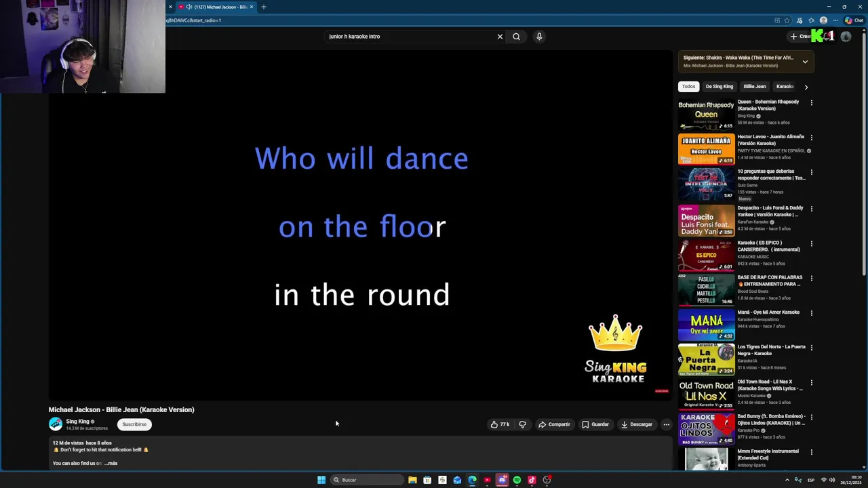
Task: Save video with Guardar button
Action: point(595,424)
